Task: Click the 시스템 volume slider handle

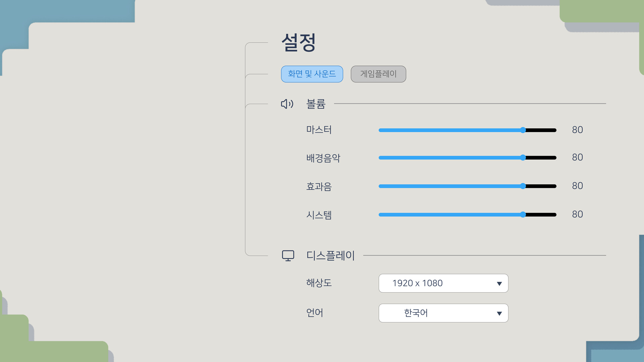Action: (x=523, y=215)
